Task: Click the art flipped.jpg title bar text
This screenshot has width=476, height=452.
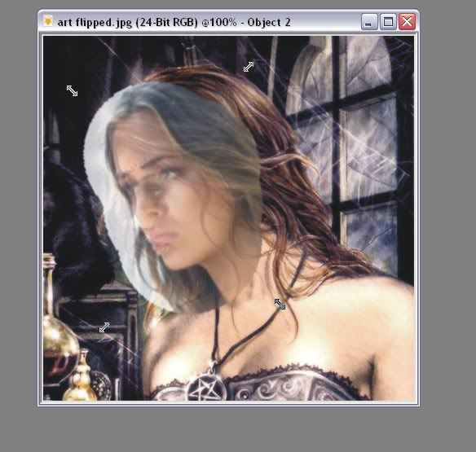Action: point(174,22)
